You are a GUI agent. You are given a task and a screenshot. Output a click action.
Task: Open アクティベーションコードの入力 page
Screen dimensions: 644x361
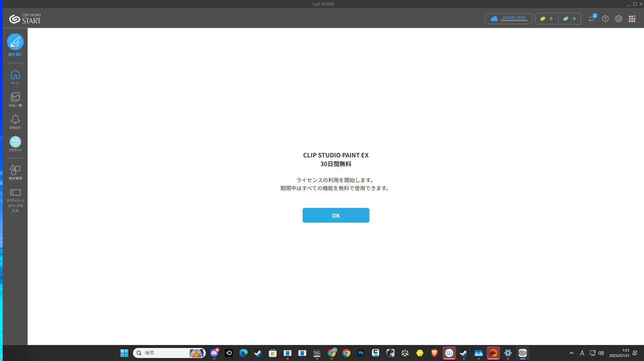(15, 200)
